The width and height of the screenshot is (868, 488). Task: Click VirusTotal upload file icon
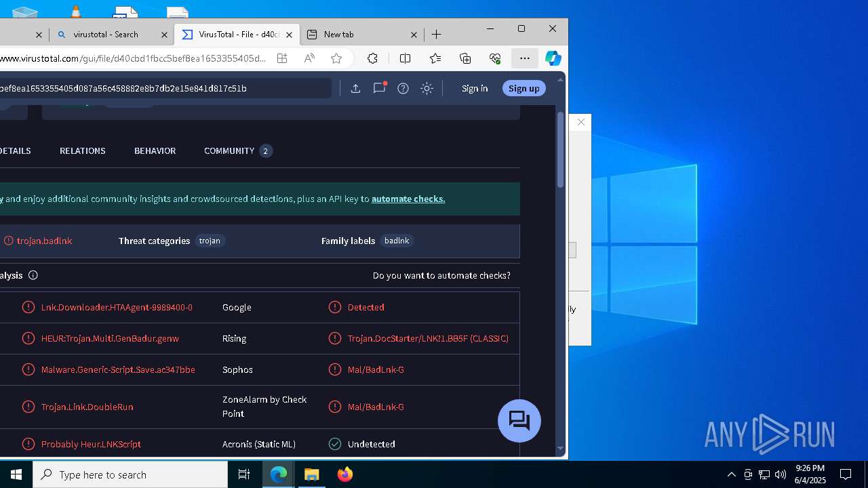coord(355,88)
